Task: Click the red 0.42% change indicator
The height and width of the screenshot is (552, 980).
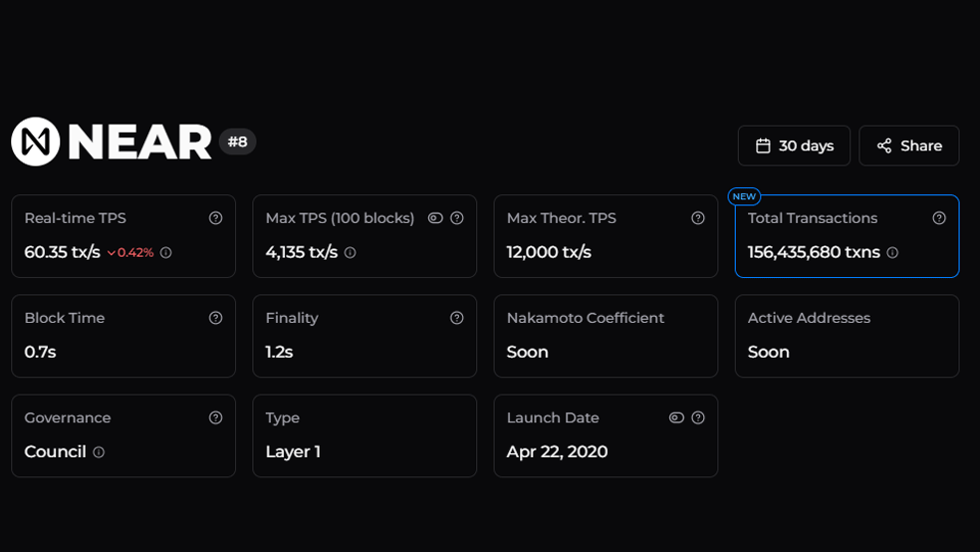Action: 130,252
